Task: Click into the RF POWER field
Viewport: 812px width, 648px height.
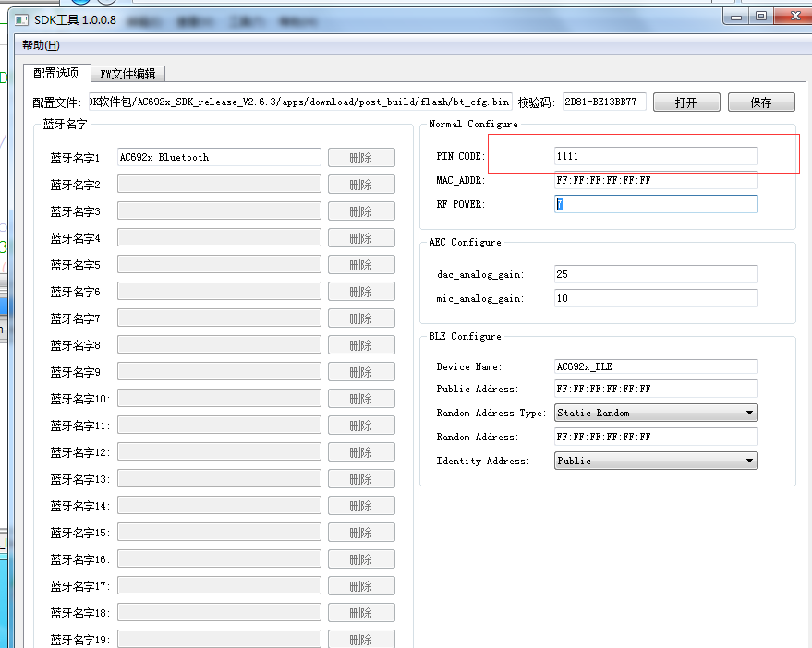Action: pos(656,204)
